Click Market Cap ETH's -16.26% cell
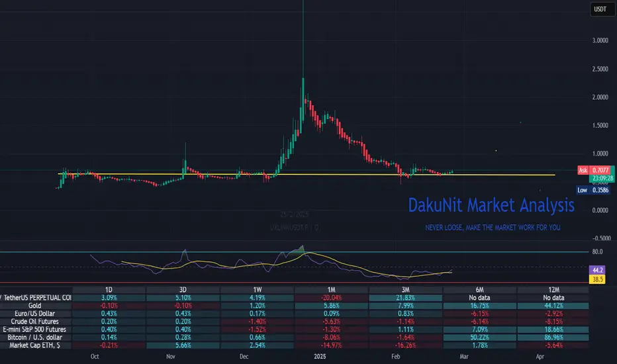This screenshot has width=617, height=364. 406,345
